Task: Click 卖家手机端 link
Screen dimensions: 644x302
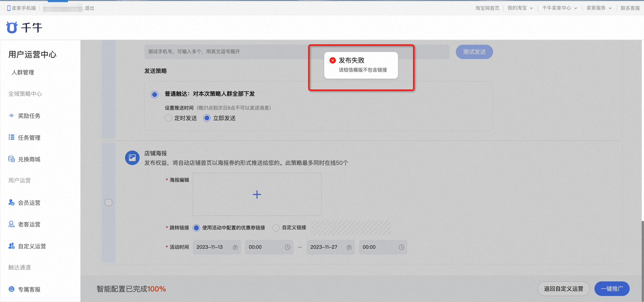Action: [x=24, y=8]
